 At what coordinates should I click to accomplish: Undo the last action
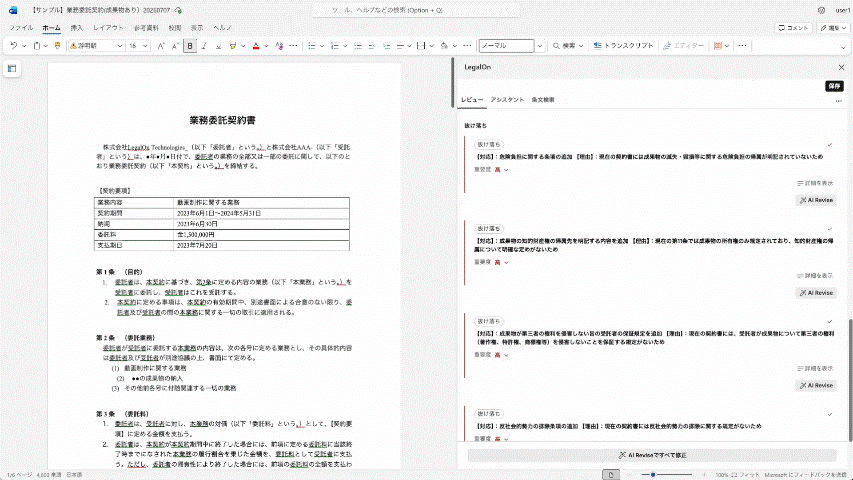coord(14,46)
